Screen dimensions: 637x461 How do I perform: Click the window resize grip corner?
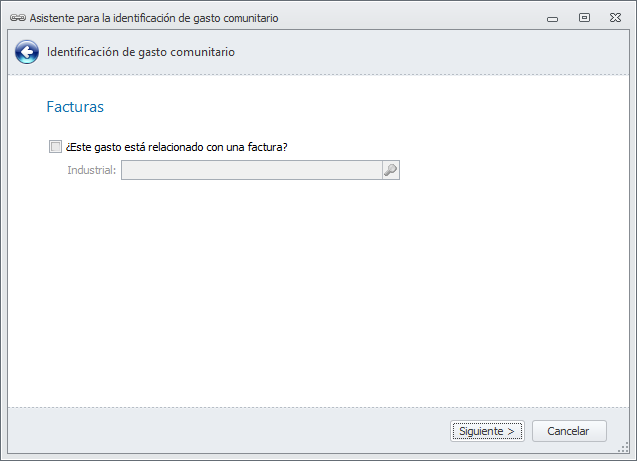click(x=624, y=448)
